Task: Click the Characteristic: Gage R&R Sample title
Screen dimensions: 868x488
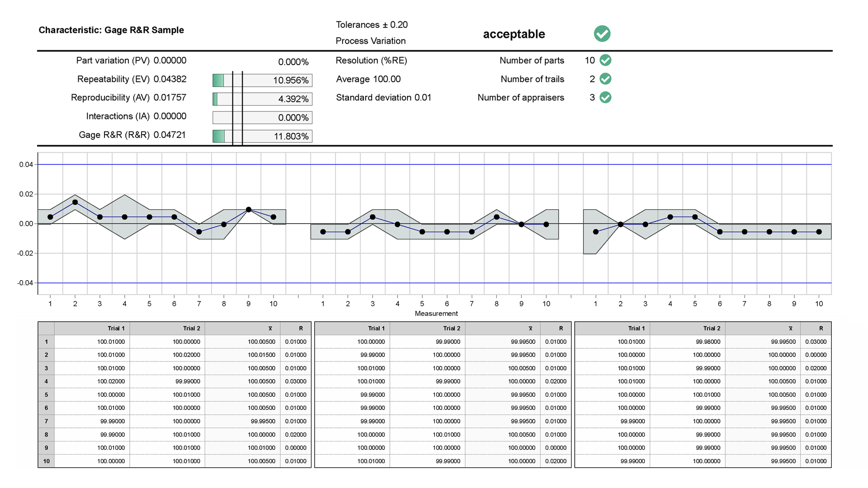Action: (x=111, y=30)
